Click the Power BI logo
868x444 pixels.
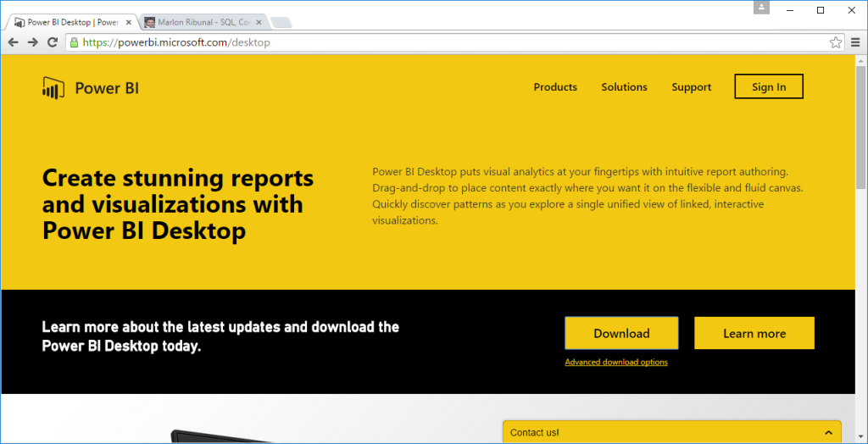(x=90, y=88)
